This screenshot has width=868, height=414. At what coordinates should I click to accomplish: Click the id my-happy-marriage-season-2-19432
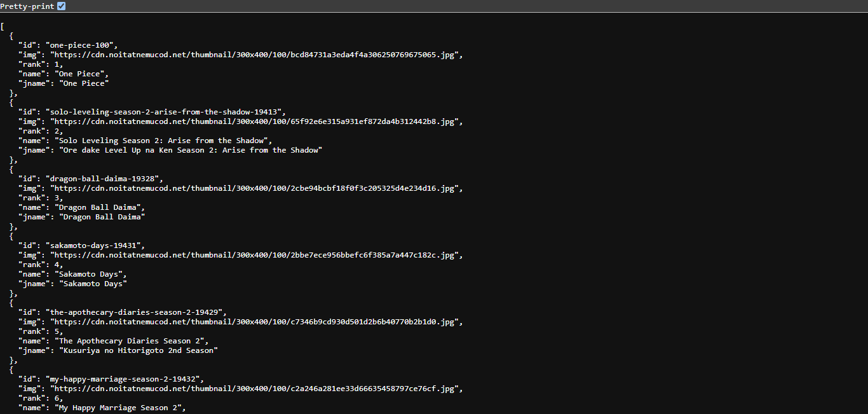[x=124, y=378]
